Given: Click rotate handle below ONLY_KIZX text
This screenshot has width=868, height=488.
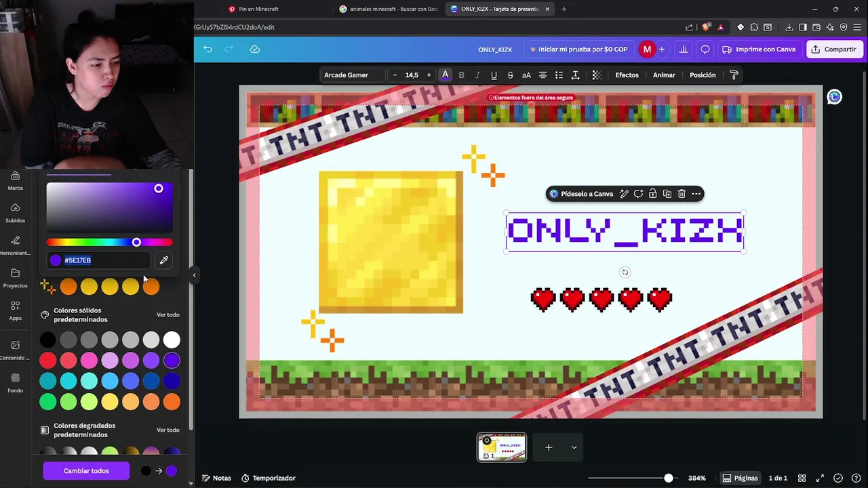Looking at the screenshot, I should coord(625,272).
